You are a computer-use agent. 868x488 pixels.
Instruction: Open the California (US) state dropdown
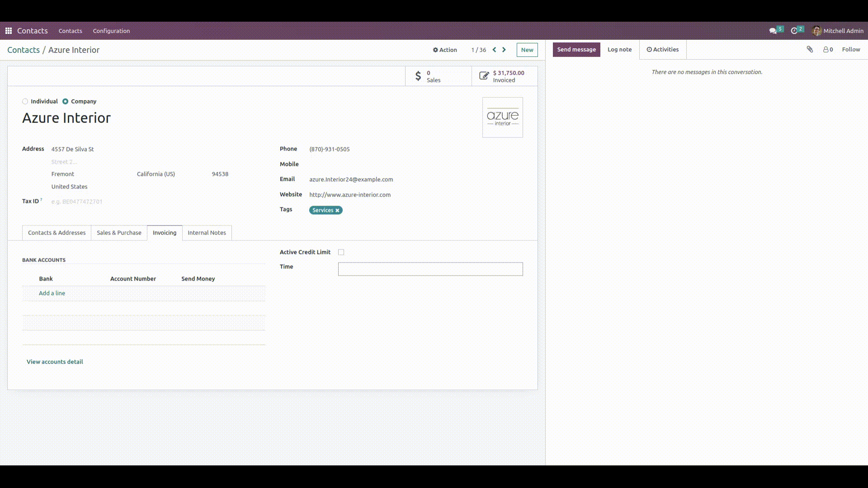pos(156,174)
